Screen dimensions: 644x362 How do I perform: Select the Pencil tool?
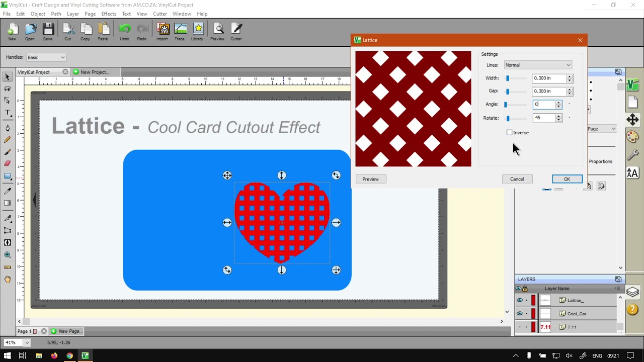point(8,140)
